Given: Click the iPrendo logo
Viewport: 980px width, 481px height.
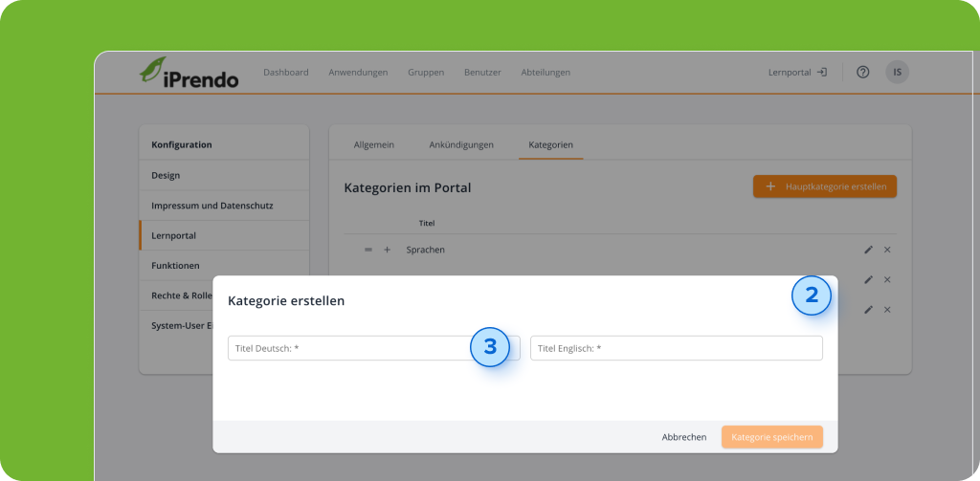Looking at the screenshot, I should (189, 73).
